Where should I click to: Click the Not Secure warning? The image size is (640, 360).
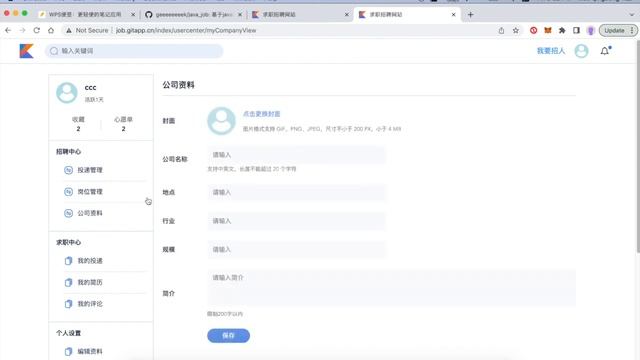pos(87,30)
